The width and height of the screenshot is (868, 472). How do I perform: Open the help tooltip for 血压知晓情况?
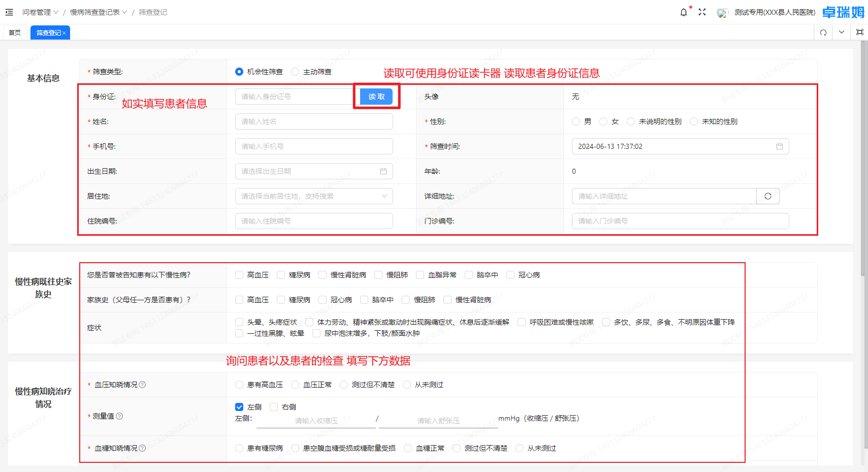click(142, 385)
